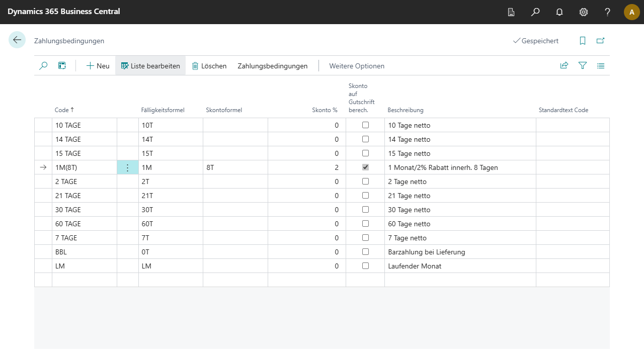Click the share icon in toolbar
This screenshot has height=362, width=644.
(564, 66)
